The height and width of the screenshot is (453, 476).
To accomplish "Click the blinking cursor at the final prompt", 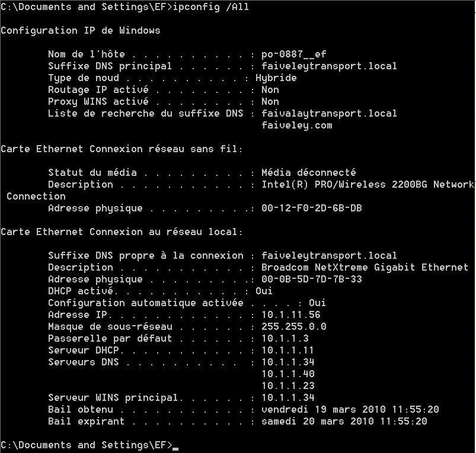I will tap(175, 449).
